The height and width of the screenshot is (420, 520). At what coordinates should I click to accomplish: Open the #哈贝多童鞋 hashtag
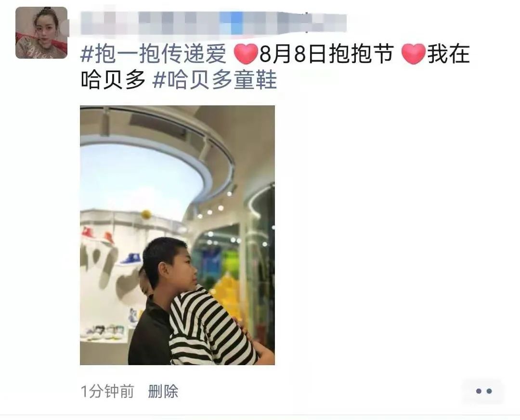click(x=215, y=80)
